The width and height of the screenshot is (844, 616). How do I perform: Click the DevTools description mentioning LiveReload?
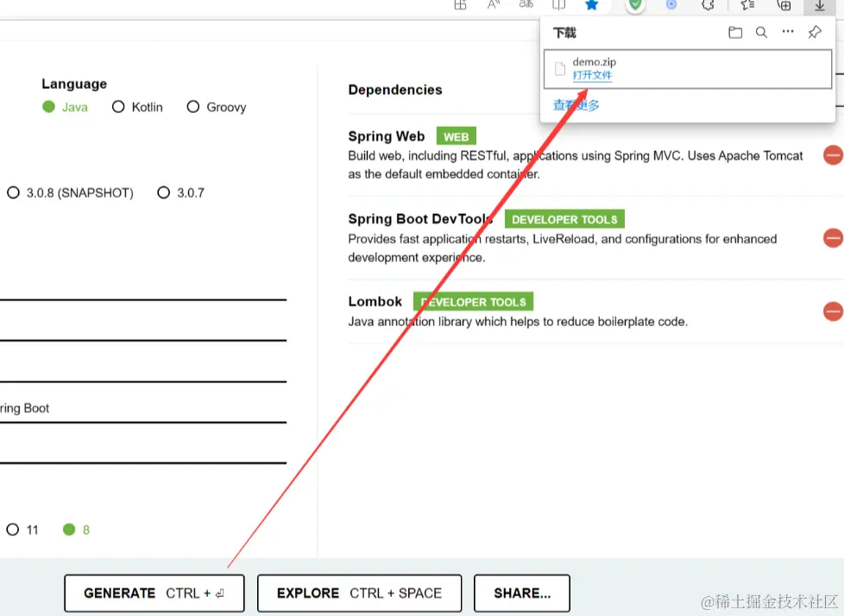tap(563, 248)
